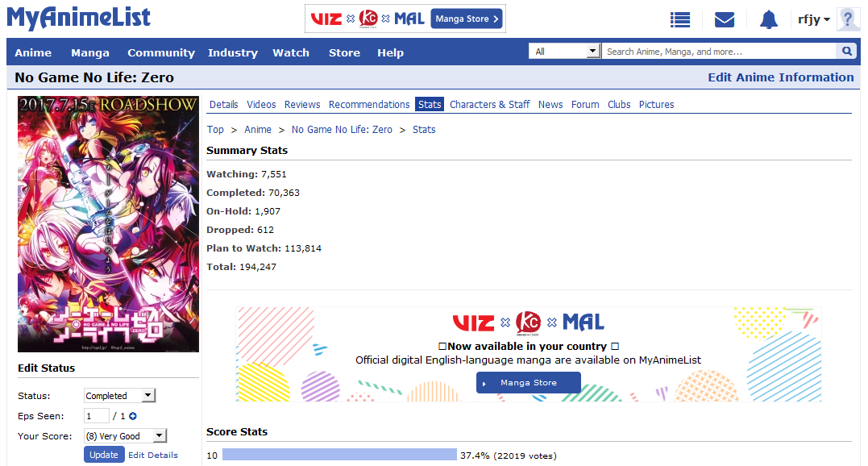Viewport: 868px width, 466px height.
Task: Open the Store menu
Action: pos(344,52)
